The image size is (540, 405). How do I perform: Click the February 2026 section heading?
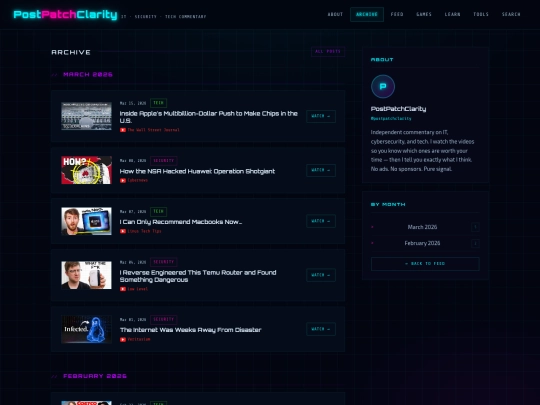pos(95,376)
